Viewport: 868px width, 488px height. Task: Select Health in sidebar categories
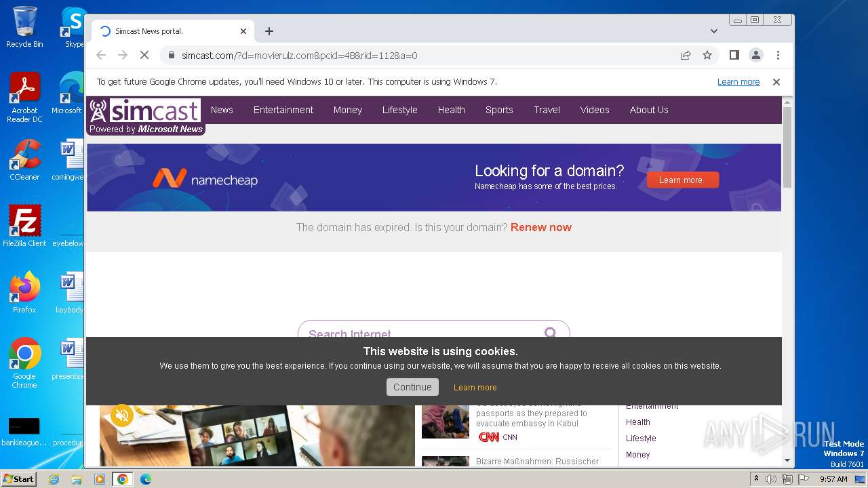638,422
